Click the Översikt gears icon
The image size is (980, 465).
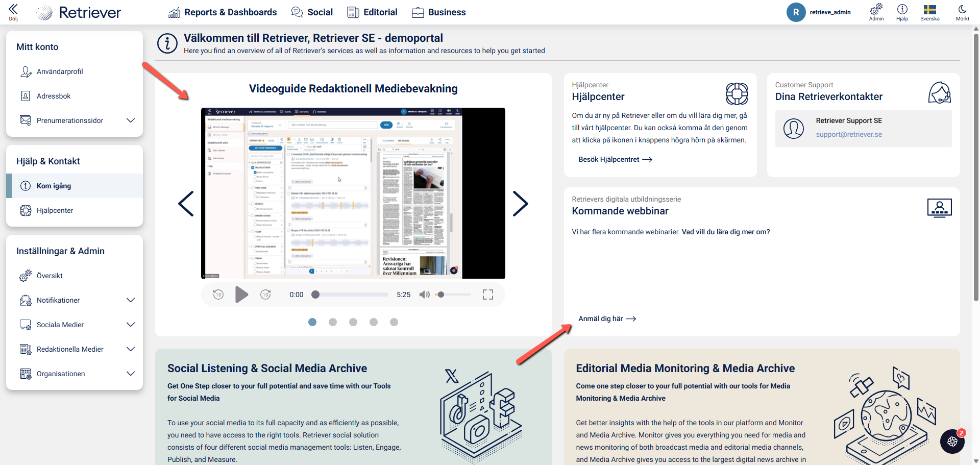pyautogui.click(x=26, y=276)
